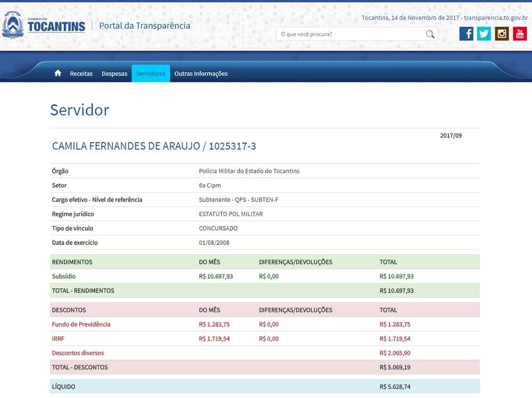The width and height of the screenshot is (532, 398).
Task: Open the Facebook page icon
Action: 466,34
